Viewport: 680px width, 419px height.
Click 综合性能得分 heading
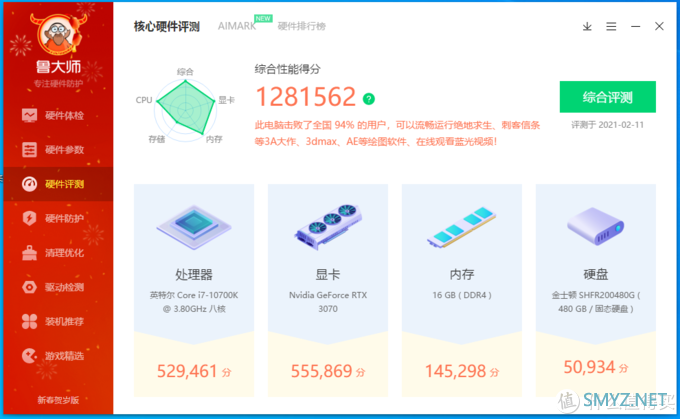tap(288, 69)
